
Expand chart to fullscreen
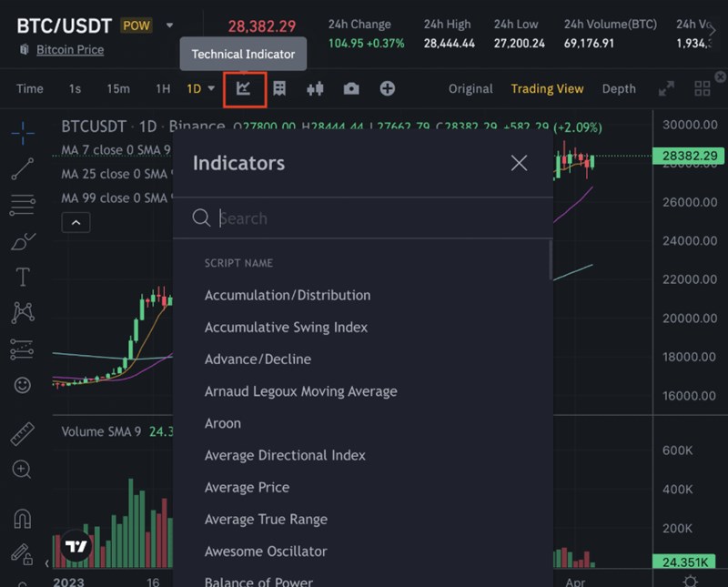pyautogui.click(x=667, y=88)
